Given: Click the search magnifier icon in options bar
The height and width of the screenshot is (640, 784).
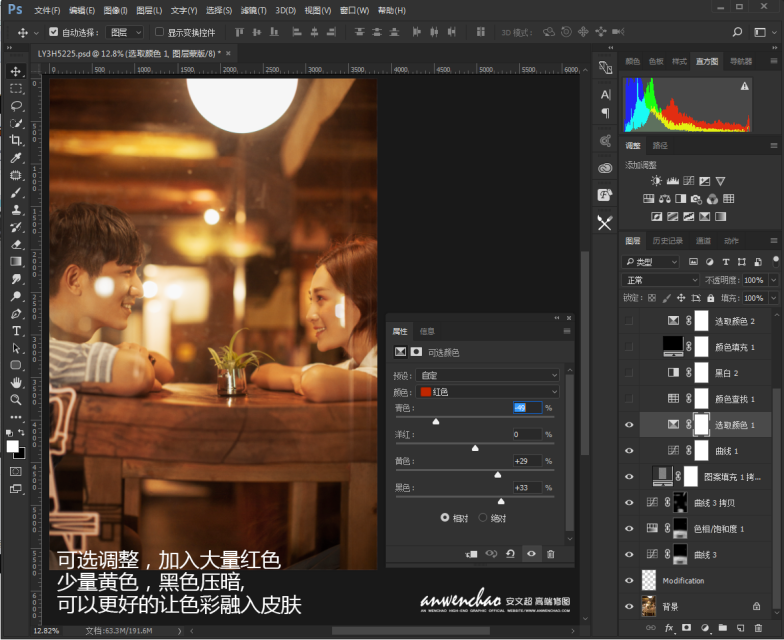Looking at the screenshot, I should (x=737, y=32).
